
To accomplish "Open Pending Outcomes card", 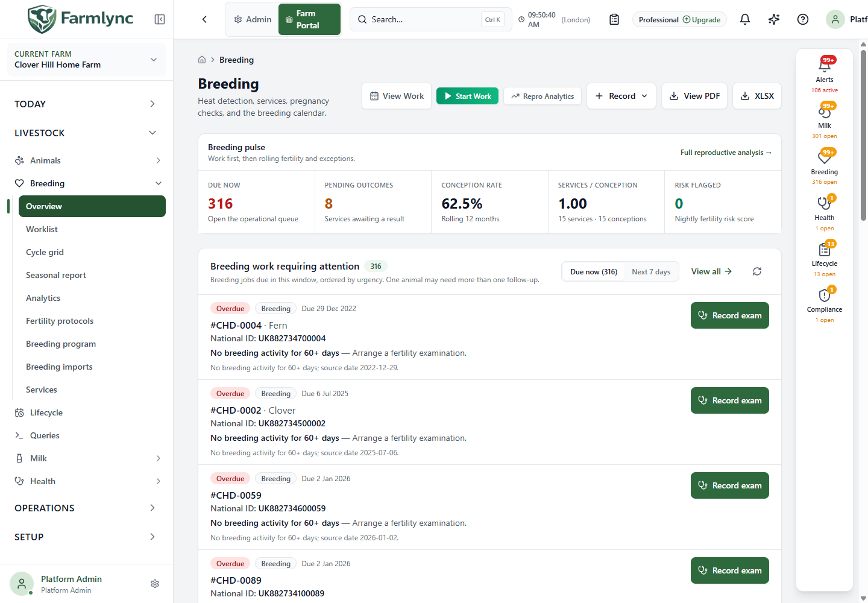I will [373, 202].
